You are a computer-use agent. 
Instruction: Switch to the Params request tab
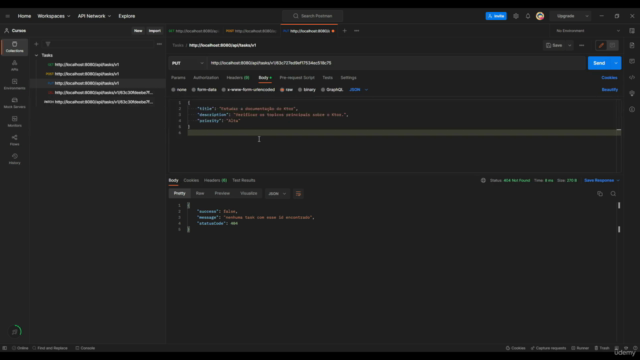(x=178, y=78)
